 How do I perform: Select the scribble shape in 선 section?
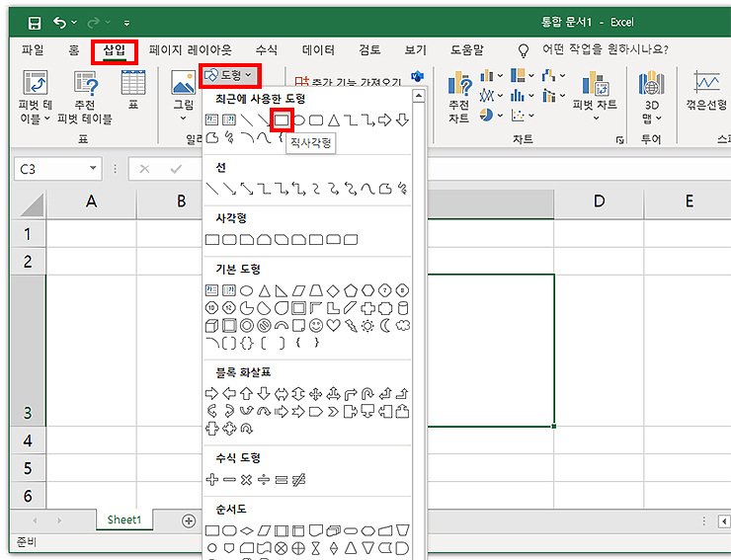point(402,189)
